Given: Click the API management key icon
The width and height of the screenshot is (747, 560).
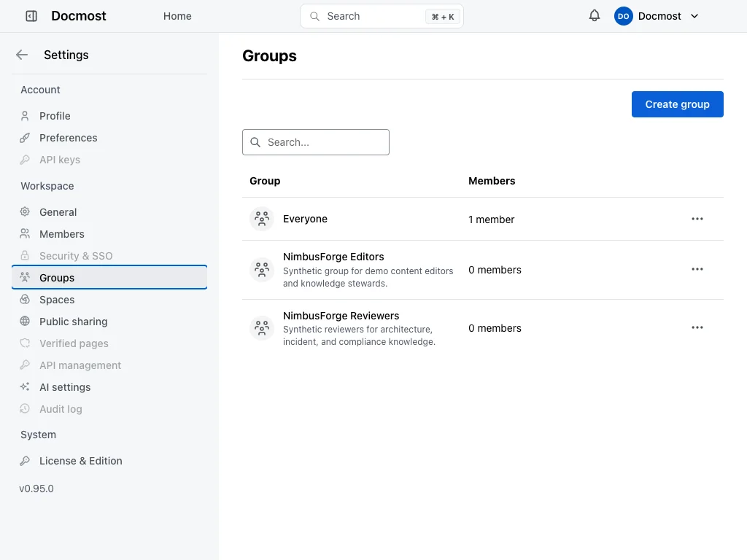Looking at the screenshot, I should tap(25, 365).
